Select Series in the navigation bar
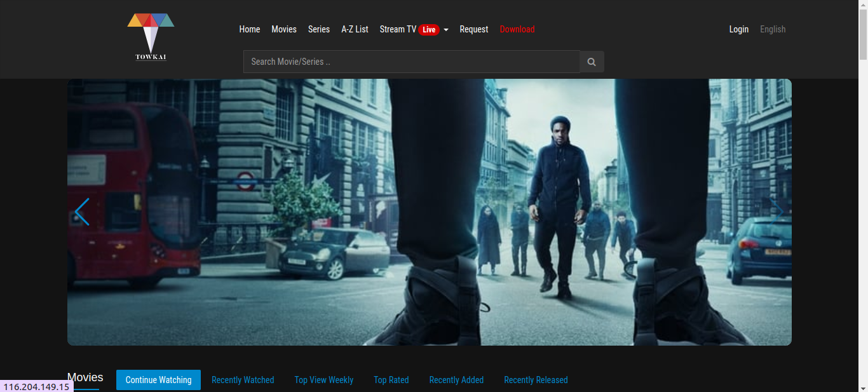Viewport: 868px width, 392px height. (x=319, y=29)
